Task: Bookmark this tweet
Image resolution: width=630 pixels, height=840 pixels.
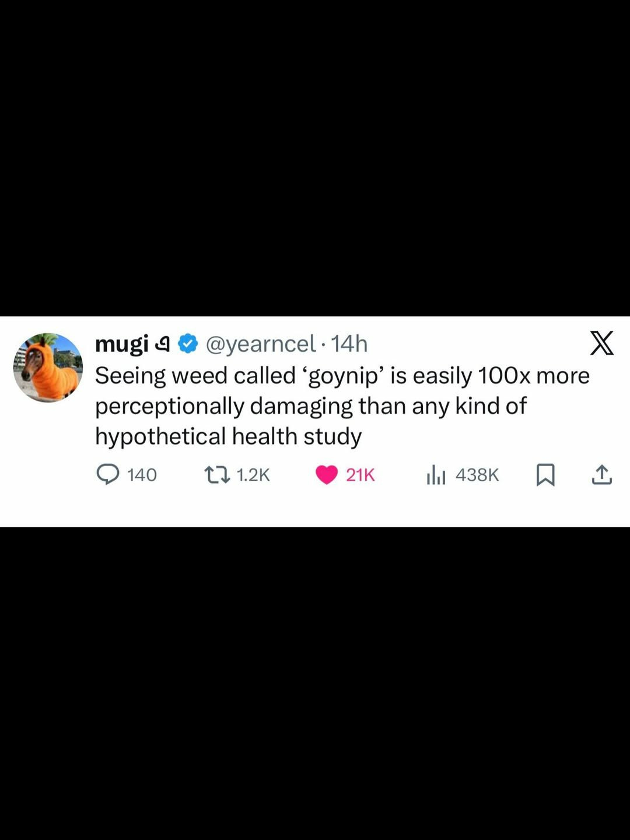Action: tap(545, 475)
